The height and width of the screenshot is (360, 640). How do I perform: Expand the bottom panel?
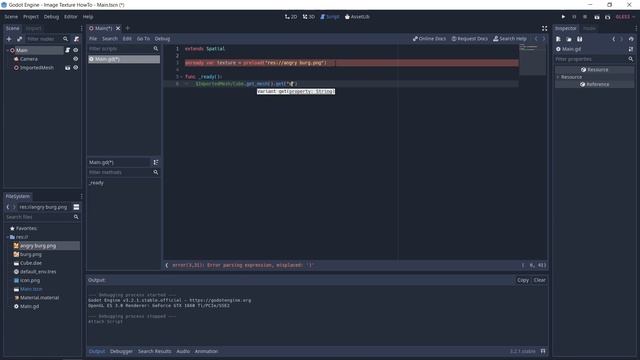coord(543,351)
